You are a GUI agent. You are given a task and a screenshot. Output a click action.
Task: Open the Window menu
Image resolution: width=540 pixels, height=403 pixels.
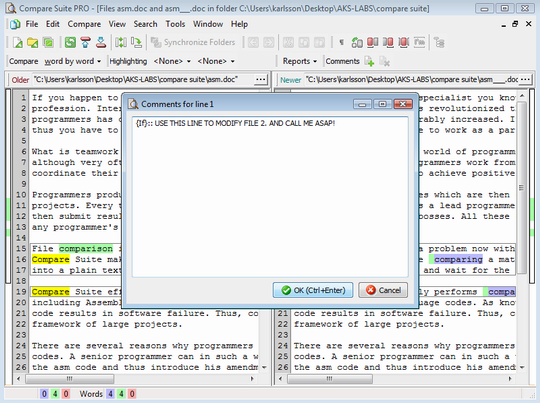[x=208, y=24]
